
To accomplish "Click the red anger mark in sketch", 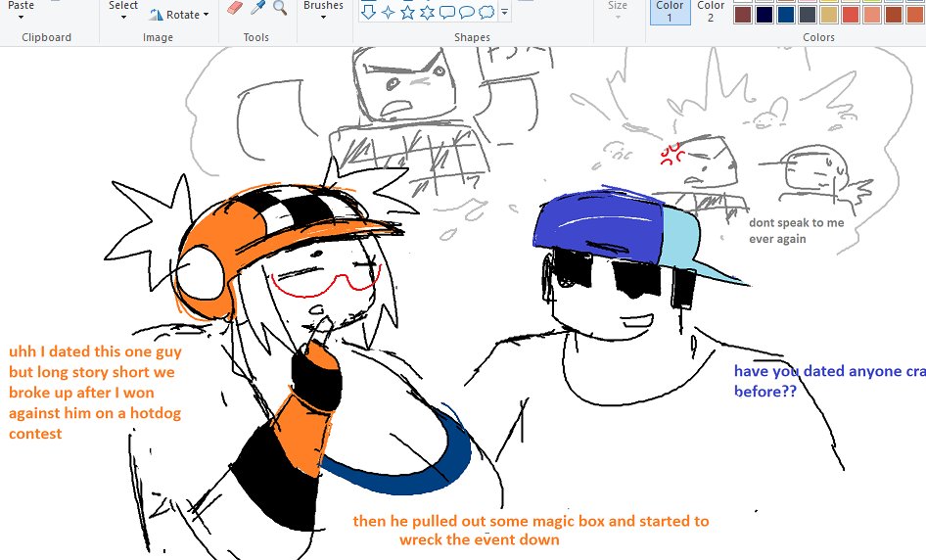I will (x=672, y=153).
